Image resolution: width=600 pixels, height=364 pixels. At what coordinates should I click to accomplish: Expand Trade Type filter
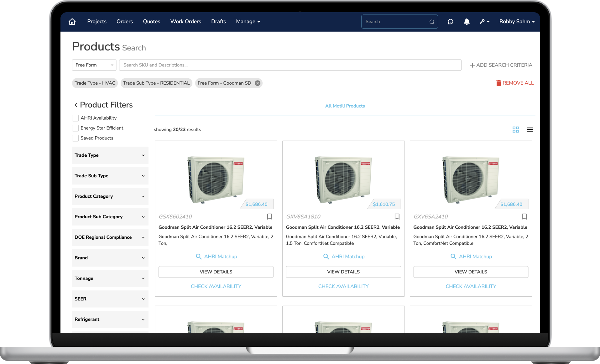[x=110, y=155]
